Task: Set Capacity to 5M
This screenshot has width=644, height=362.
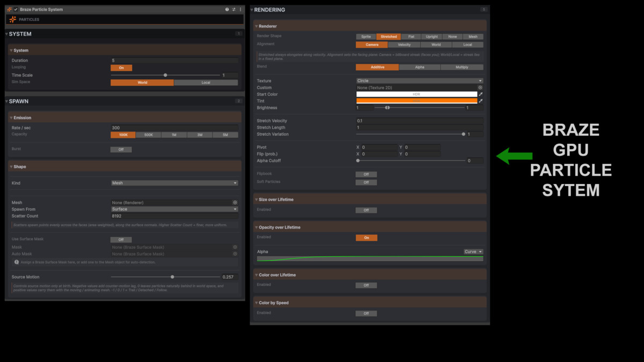Action: [x=225, y=135]
